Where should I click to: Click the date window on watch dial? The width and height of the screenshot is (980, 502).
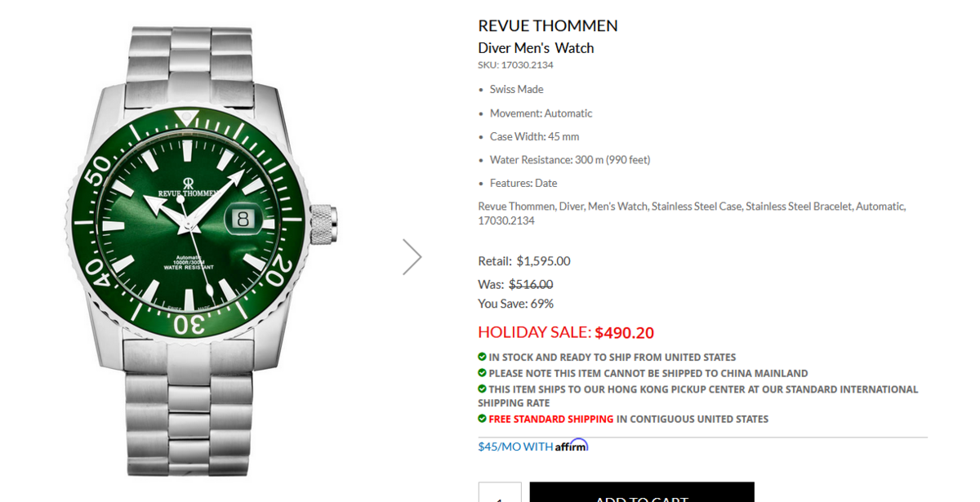click(x=243, y=219)
